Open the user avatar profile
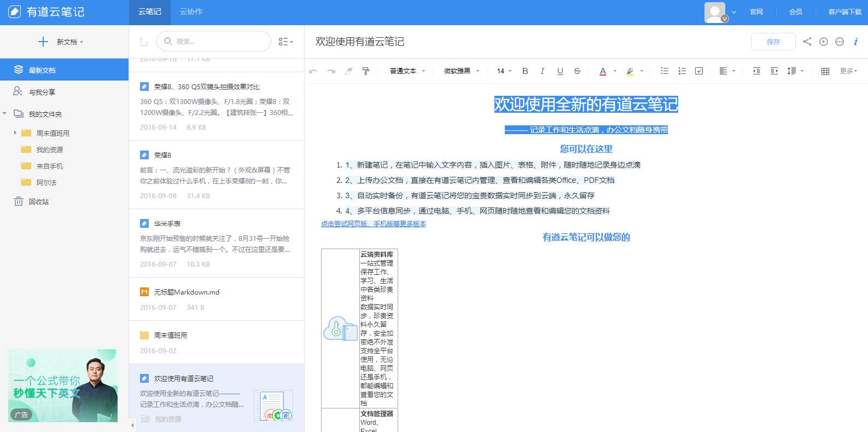The height and width of the screenshot is (432, 868). coord(715,12)
